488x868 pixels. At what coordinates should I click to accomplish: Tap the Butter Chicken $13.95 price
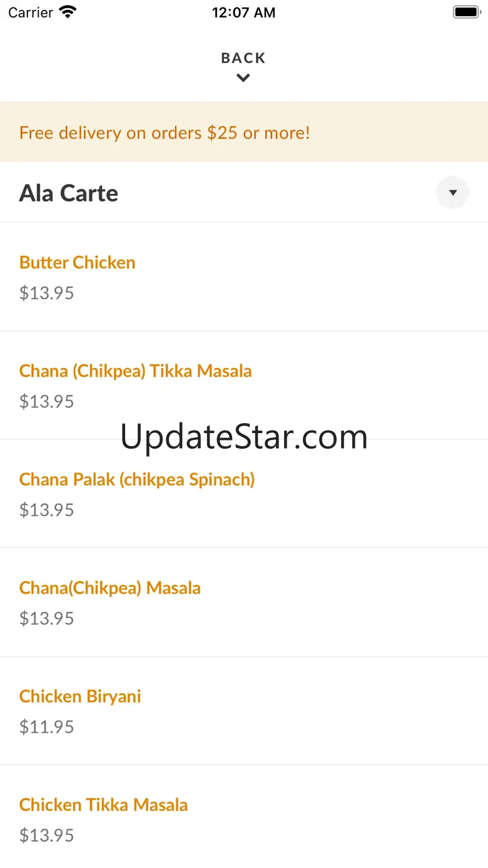click(x=47, y=293)
